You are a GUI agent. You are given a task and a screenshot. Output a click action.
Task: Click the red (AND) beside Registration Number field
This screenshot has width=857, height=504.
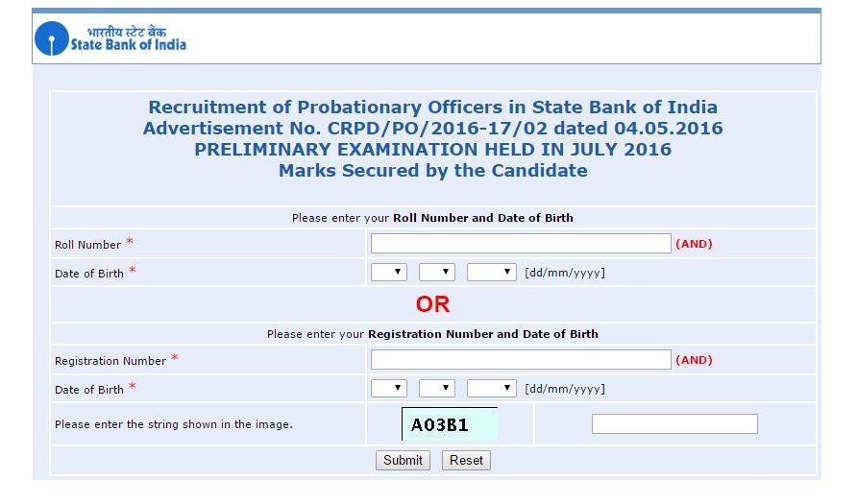pyautogui.click(x=694, y=360)
